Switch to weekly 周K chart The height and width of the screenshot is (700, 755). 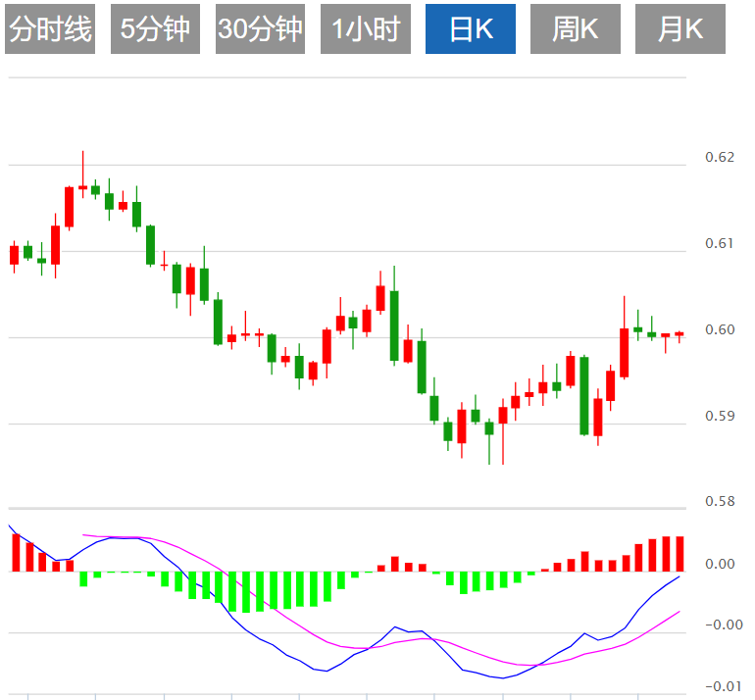click(576, 30)
